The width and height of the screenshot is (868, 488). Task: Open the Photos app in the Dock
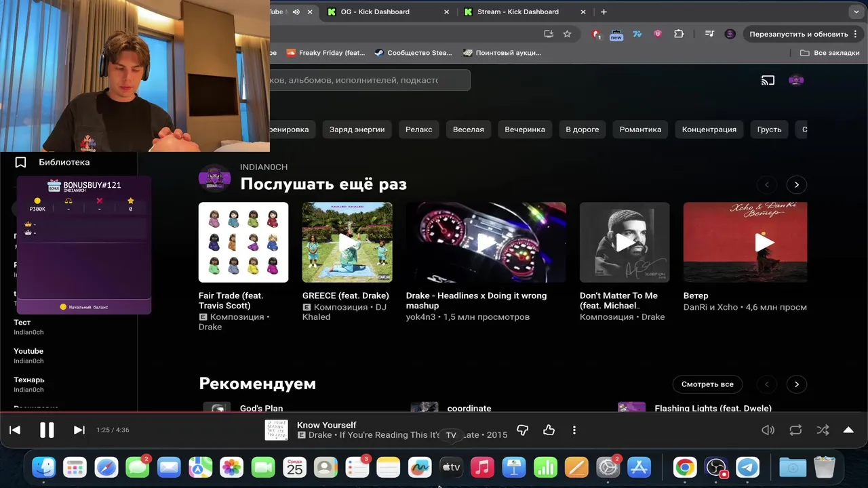(x=231, y=467)
